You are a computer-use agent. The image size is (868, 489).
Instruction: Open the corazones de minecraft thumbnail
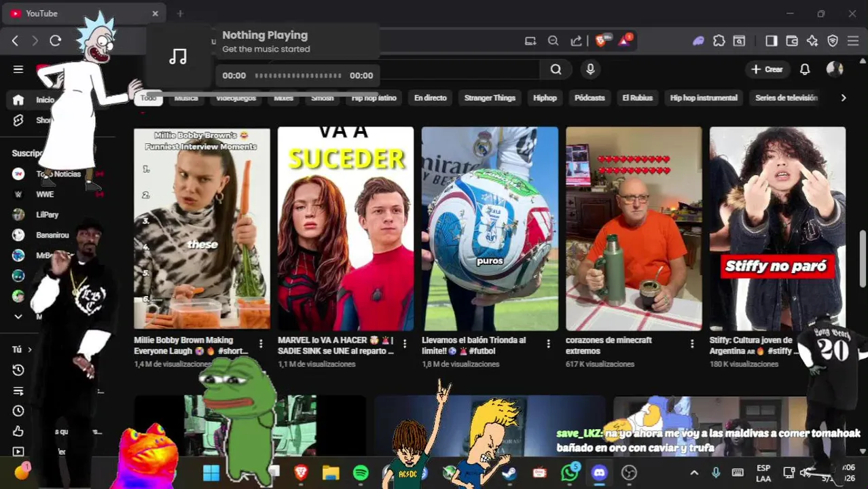[x=634, y=228]
